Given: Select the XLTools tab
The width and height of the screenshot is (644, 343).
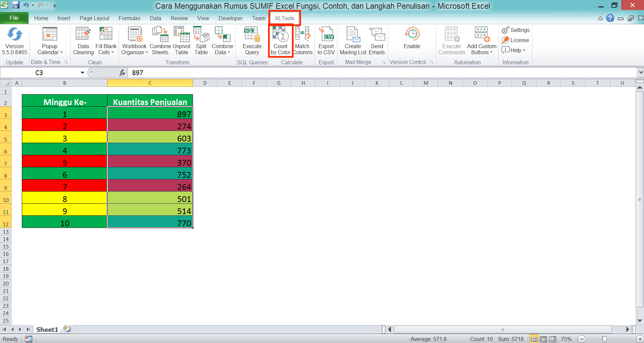Looking at the screenshot, I should [284, 19].
